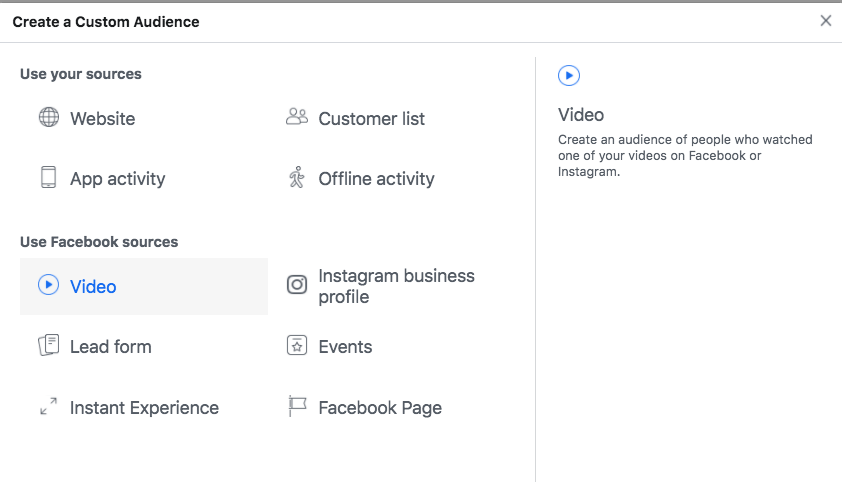The width and height of the screenshot is (842, 482).
Task: Choose Instagram business profile source
Action: pos(396,286)
